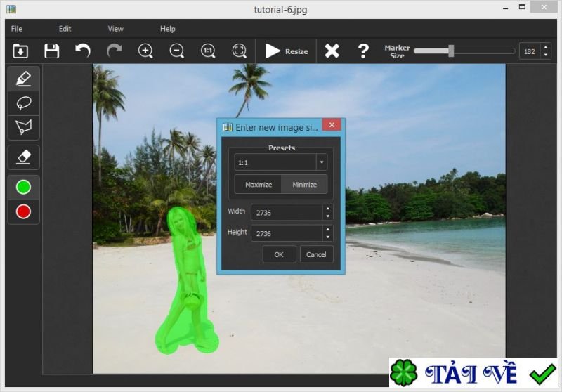Viewport: 562px width, 392px height.
Task: Click the Marker Size slider handle
Action: coord(451,51)
